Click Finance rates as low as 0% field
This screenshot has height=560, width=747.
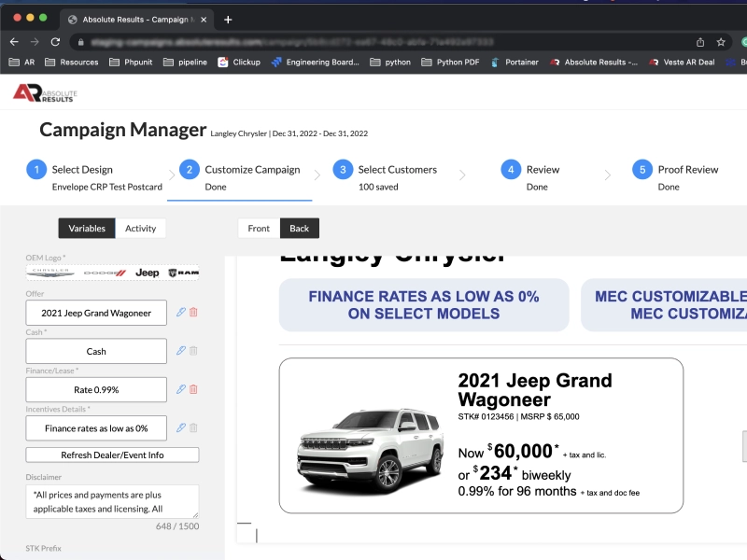[96, 428]
